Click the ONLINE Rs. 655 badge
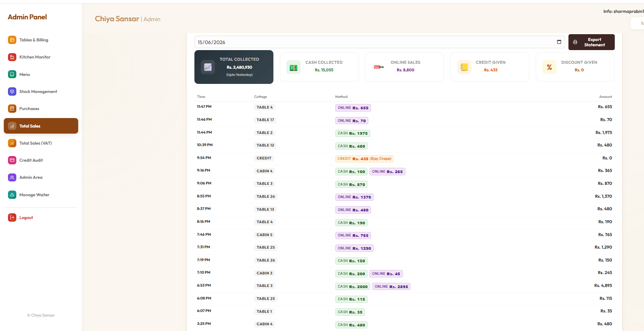 (x=353, y=108)
